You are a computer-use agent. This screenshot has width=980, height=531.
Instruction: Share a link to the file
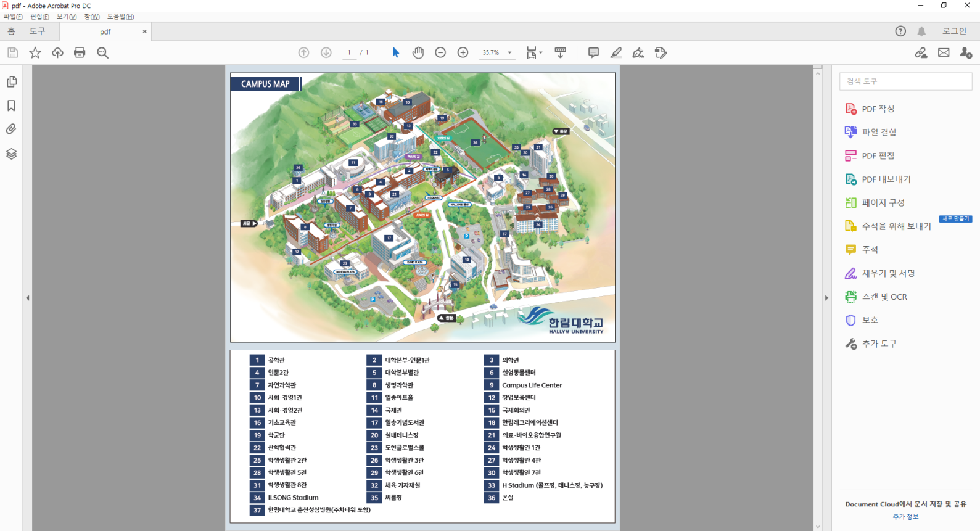(x=921, y=53)
